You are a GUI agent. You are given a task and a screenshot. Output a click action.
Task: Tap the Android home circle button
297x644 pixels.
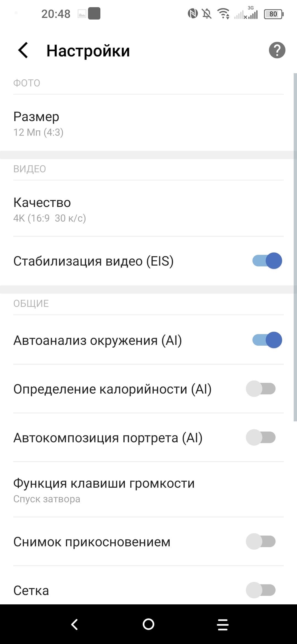click(x=148, y=624)
